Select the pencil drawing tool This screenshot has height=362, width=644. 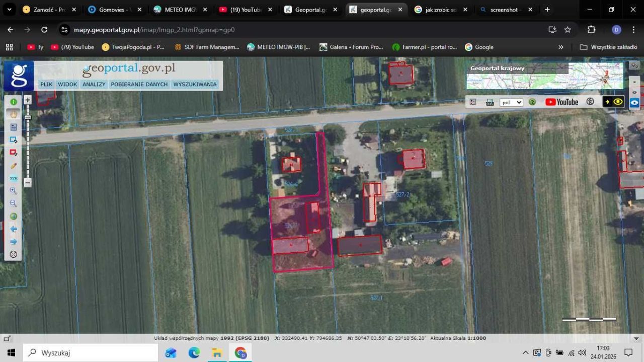14,166
